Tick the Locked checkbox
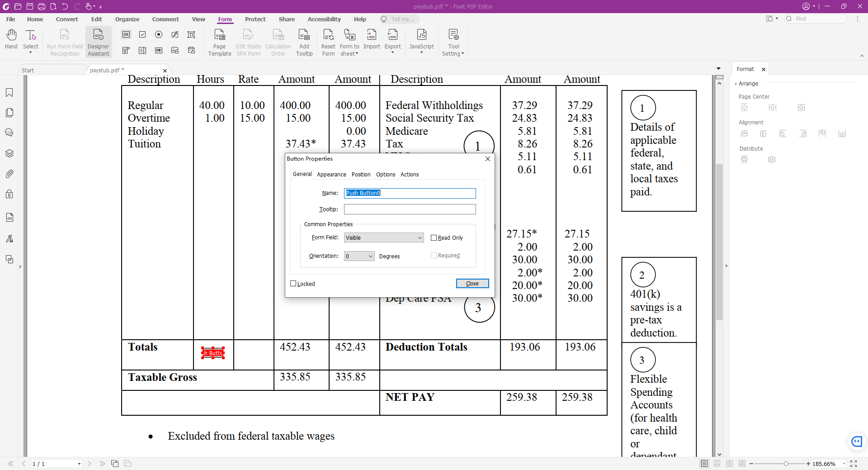 tap(293, 284)
